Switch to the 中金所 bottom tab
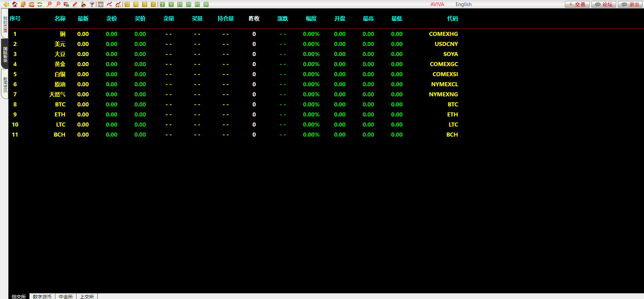The width and height of the screenshot is (644, 299). pyautogui.click(x=66, y=296)
